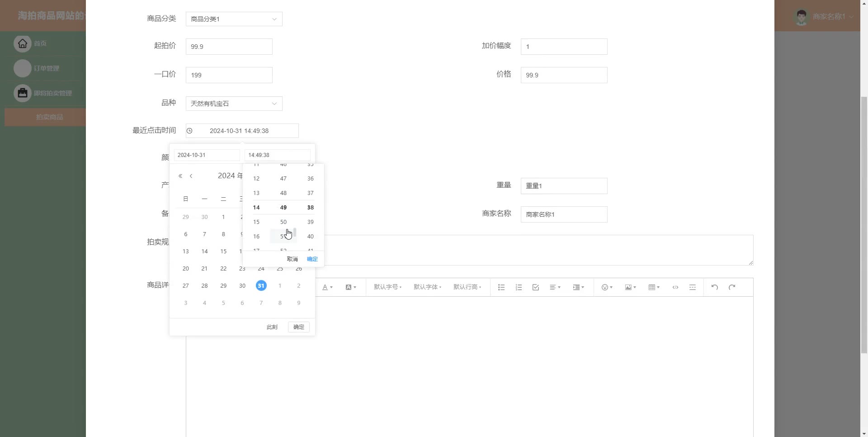Click the 商家名称 input field

click(564, 214)
